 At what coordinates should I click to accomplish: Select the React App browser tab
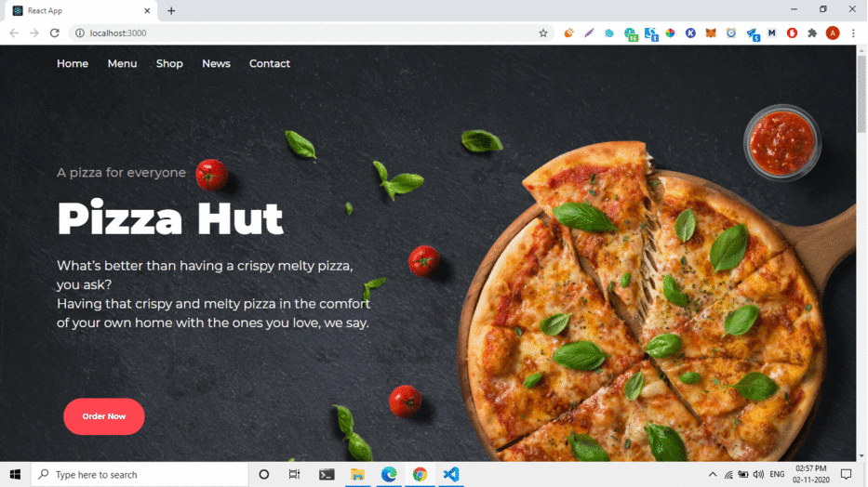coord(80,10)
